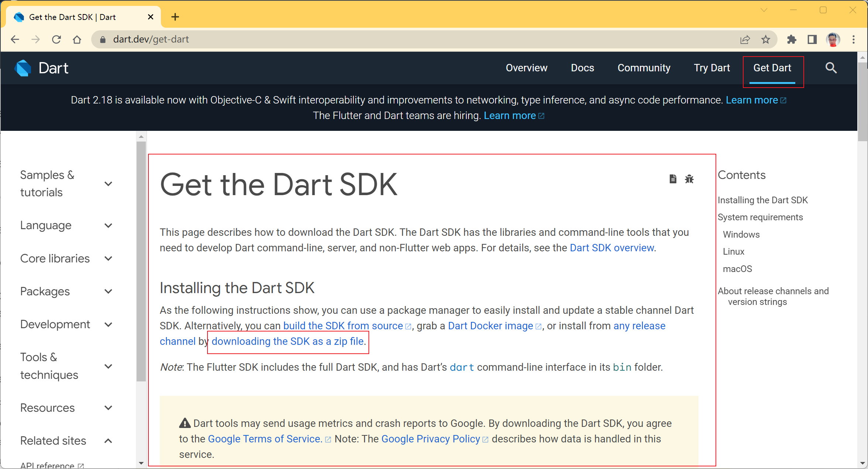Click the browser forward arrow
The height and width of the screenshot is (469, 868).
(36, 40)
